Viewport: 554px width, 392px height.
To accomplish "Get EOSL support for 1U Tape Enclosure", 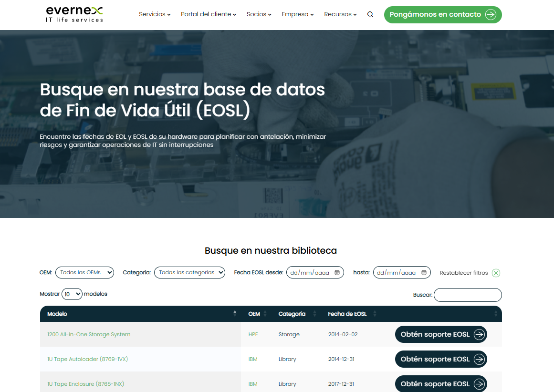I will point(441,384).
